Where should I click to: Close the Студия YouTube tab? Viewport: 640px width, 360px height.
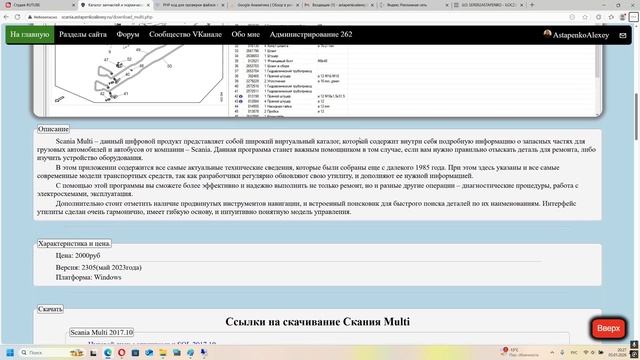click(73, 5)
